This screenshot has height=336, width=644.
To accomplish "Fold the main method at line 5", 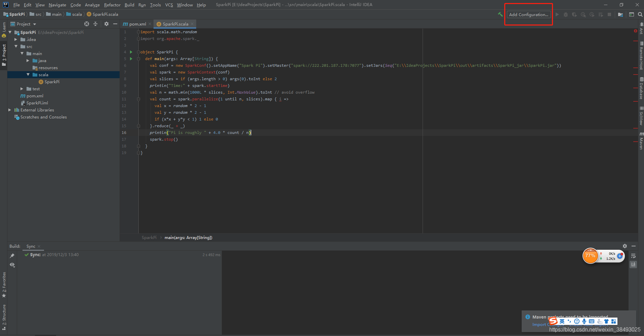I will 138,59.
